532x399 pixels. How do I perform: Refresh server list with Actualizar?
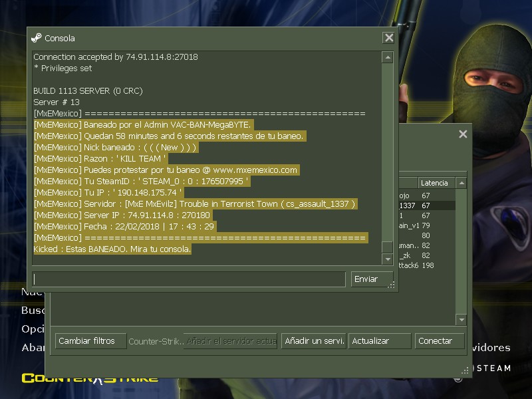coord(380,341)
